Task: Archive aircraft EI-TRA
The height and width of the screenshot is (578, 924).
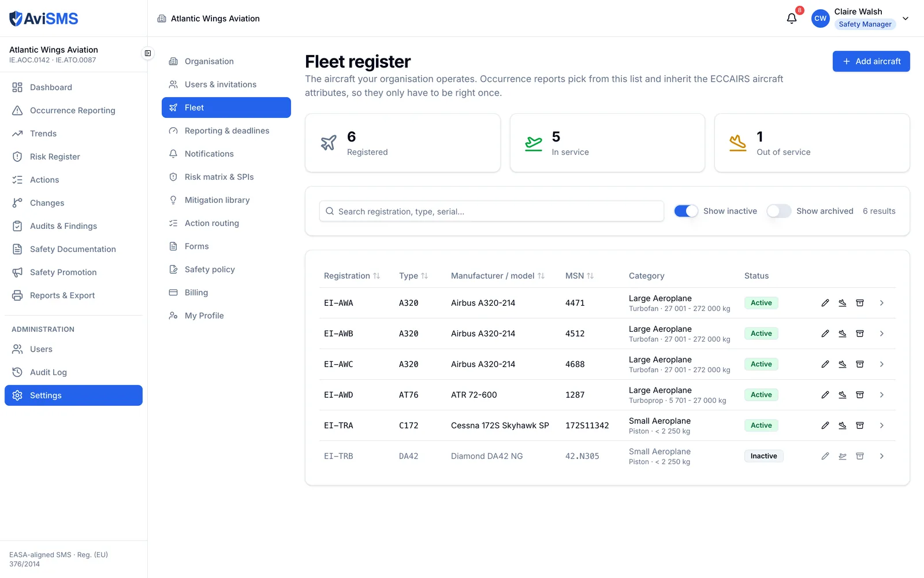Action: tap(860, 425)
